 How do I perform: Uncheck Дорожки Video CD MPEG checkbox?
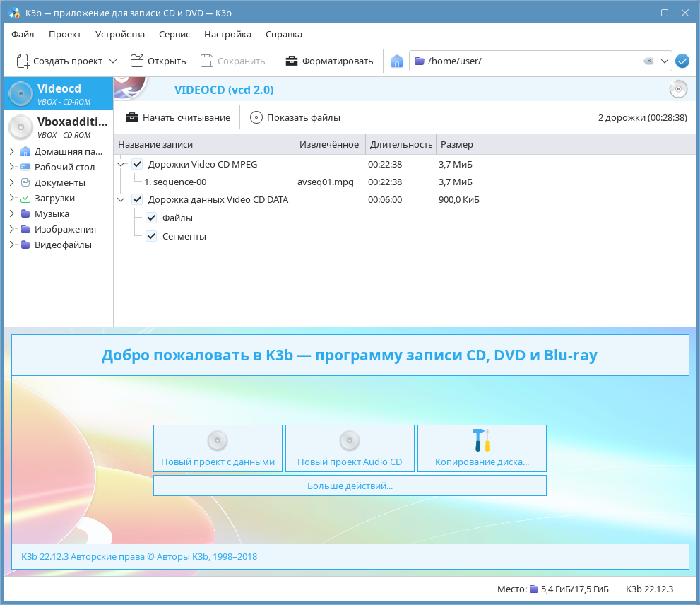click(x=137, y=165)
